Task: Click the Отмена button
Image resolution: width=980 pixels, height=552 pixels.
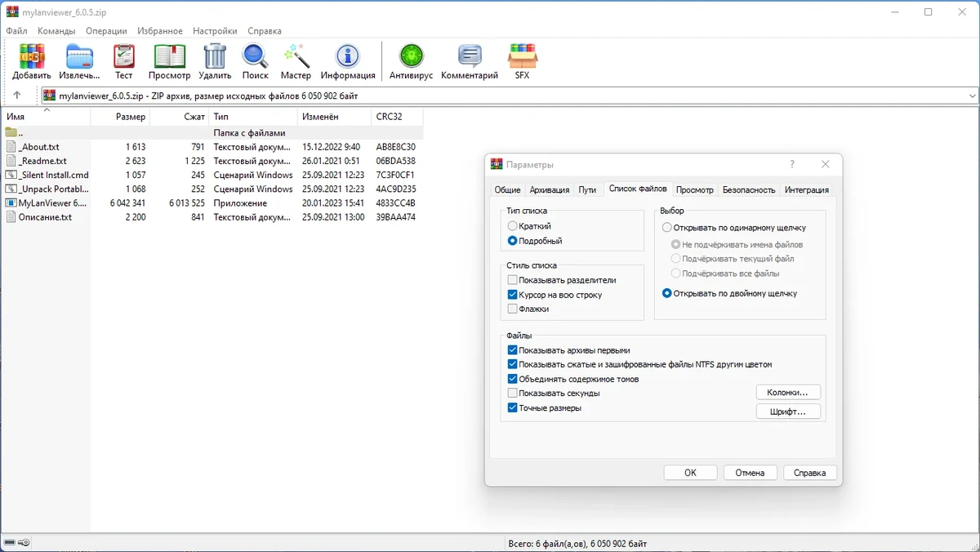Action: coord(750,473)
